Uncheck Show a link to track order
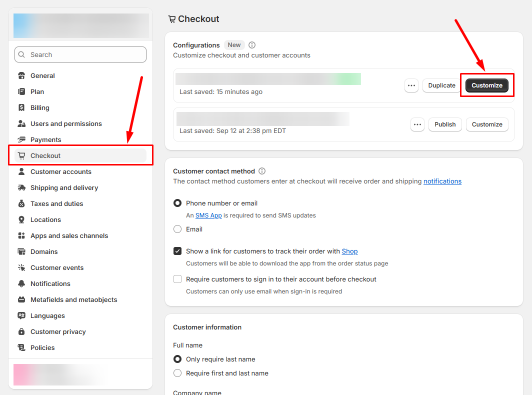The image size is (532, 395). [177, 251]
